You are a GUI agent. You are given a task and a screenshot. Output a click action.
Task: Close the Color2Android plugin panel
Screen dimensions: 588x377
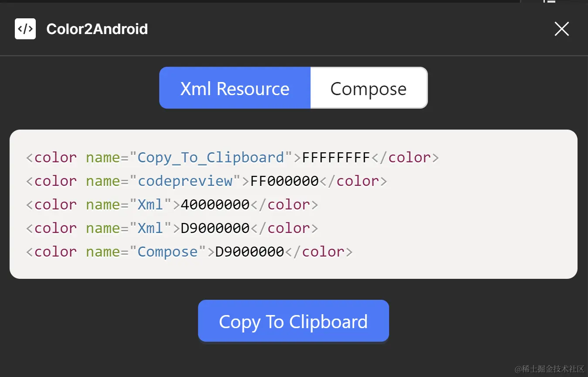(561, 29)
